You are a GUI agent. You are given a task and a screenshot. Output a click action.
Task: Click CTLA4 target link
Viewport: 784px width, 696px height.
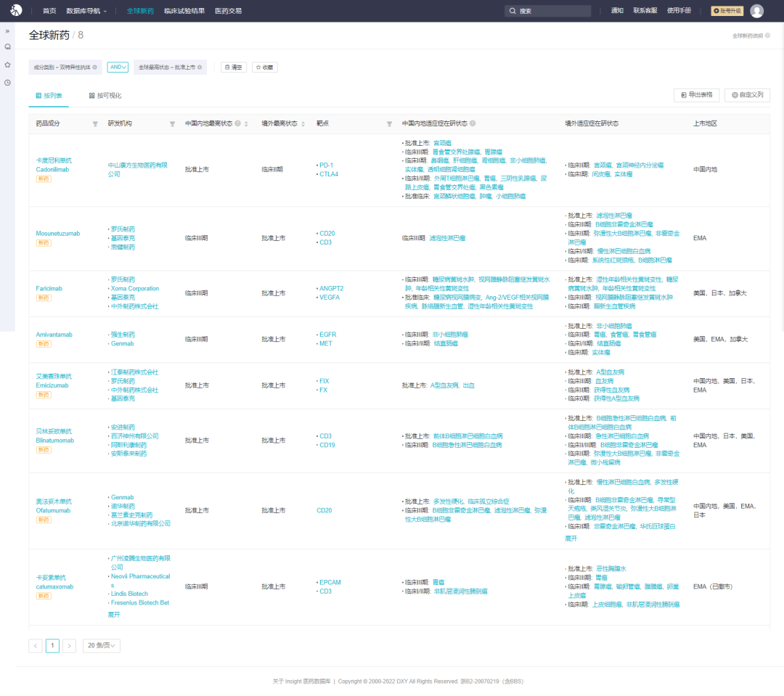[x=329, y=174]
